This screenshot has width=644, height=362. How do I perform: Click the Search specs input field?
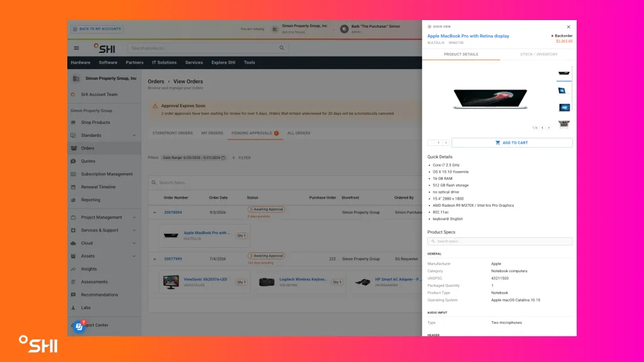pyautogui.click(x=500, y=241)
